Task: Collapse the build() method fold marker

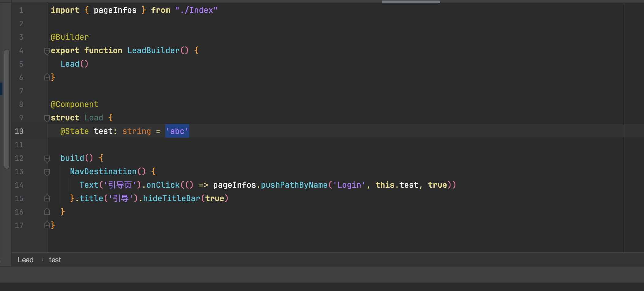Action: [x=47, y=158]
